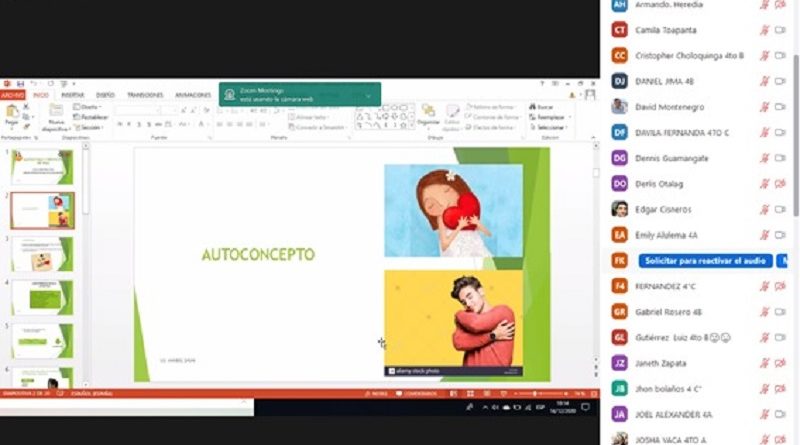Switch to the TRANSICIONES ribbon tab

click(145, 95)
